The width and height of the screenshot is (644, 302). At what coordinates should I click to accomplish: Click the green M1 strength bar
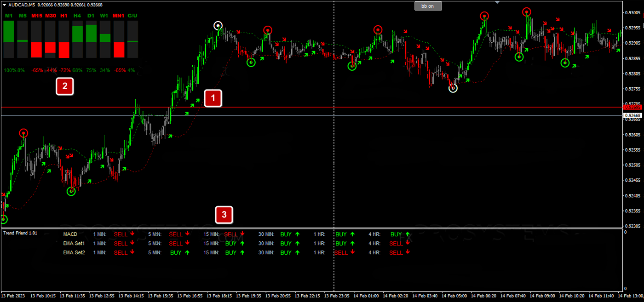[x=9, y=31]
